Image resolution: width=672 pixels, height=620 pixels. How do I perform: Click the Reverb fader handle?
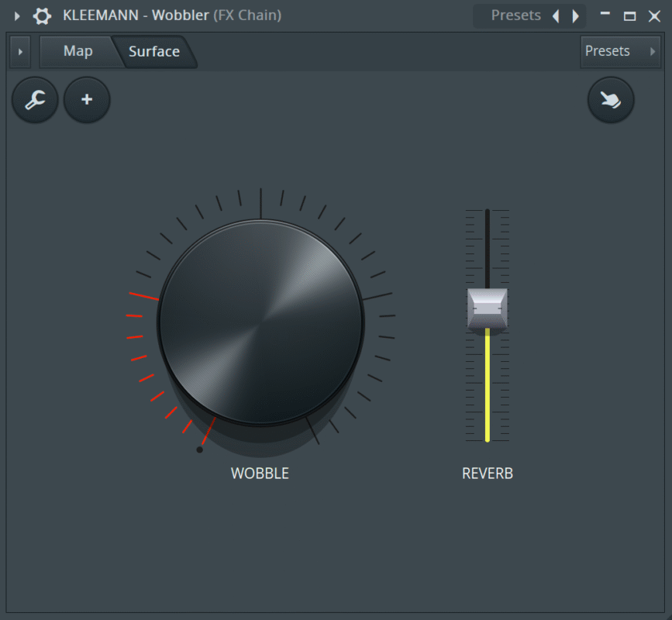488,308
